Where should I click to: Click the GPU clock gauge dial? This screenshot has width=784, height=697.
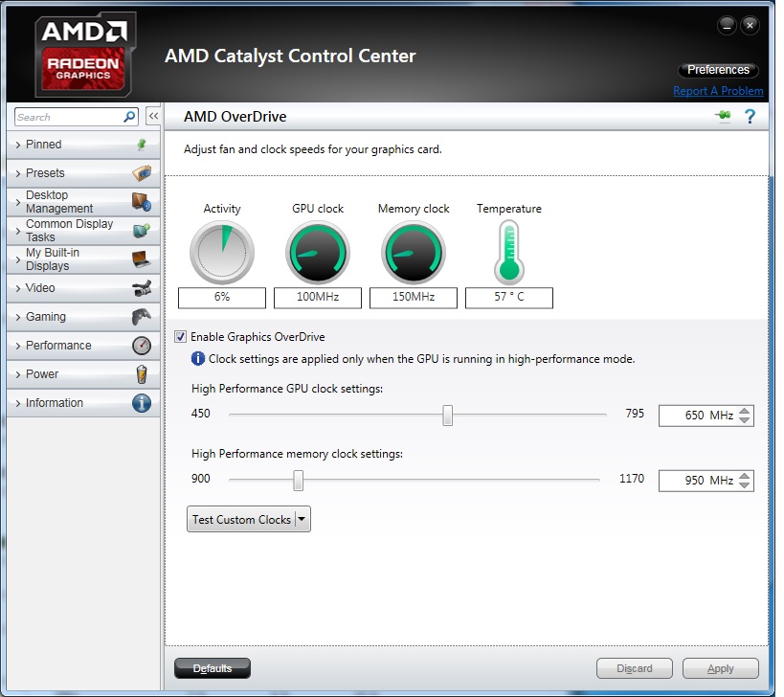coord(318,252)
